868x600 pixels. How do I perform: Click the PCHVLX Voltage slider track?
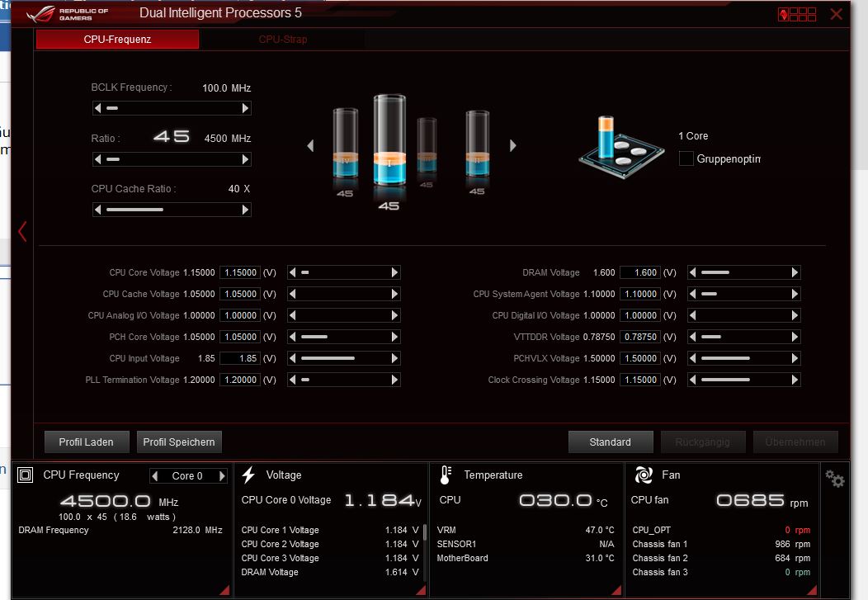point(744,358)
